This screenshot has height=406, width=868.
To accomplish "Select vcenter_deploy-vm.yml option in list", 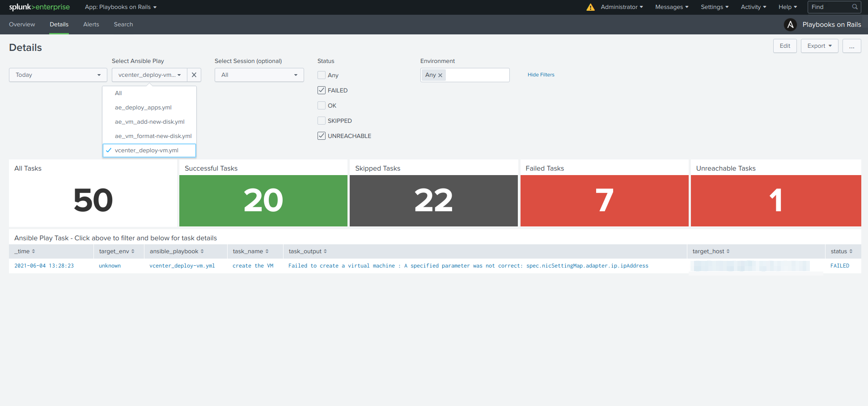I will point(149,151).
